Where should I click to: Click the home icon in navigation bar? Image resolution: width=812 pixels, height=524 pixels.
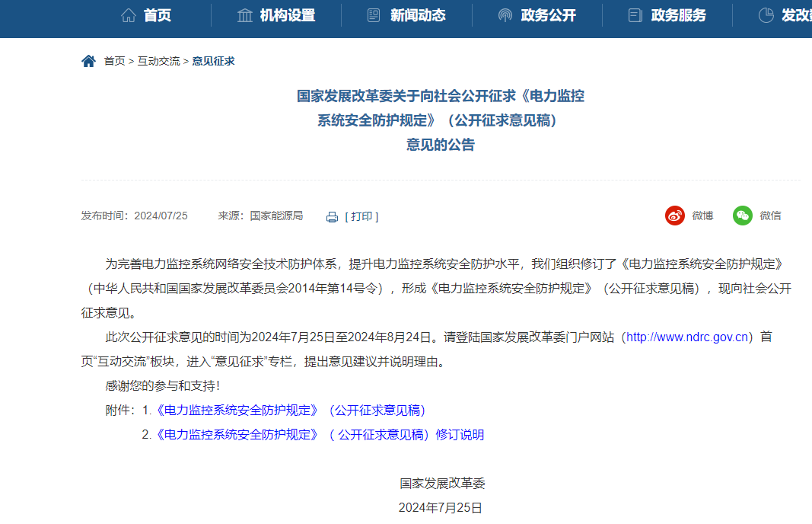click(x=129, y=15)
